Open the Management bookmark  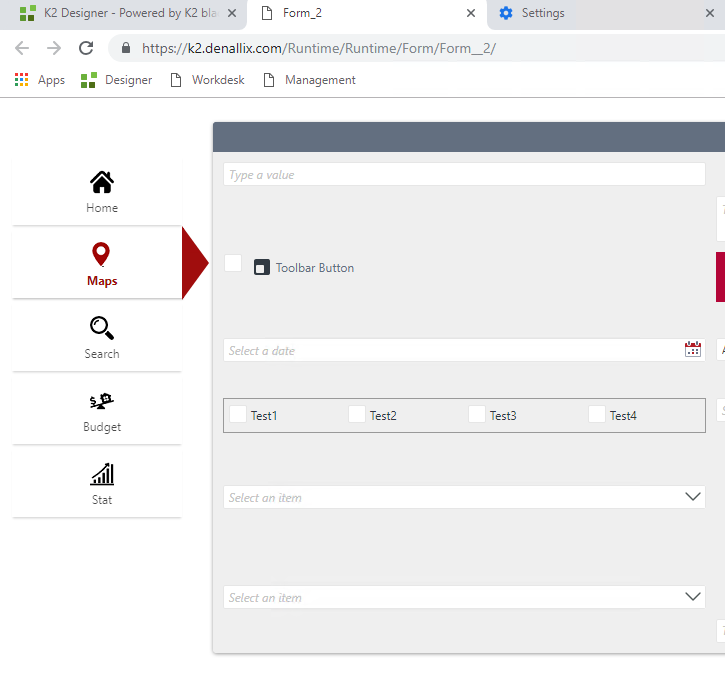tap(309, 80)
